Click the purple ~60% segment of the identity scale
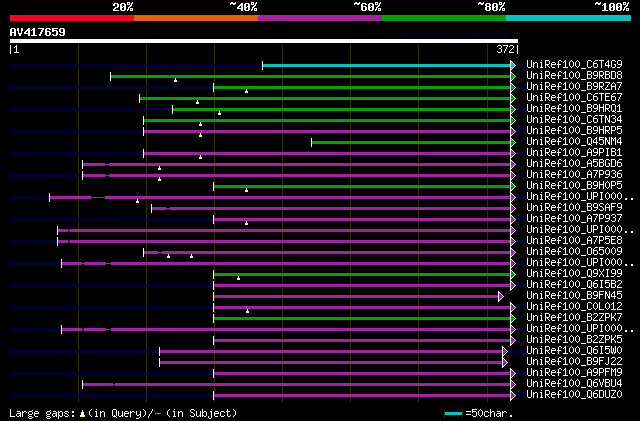 click(x=320, y=18)
